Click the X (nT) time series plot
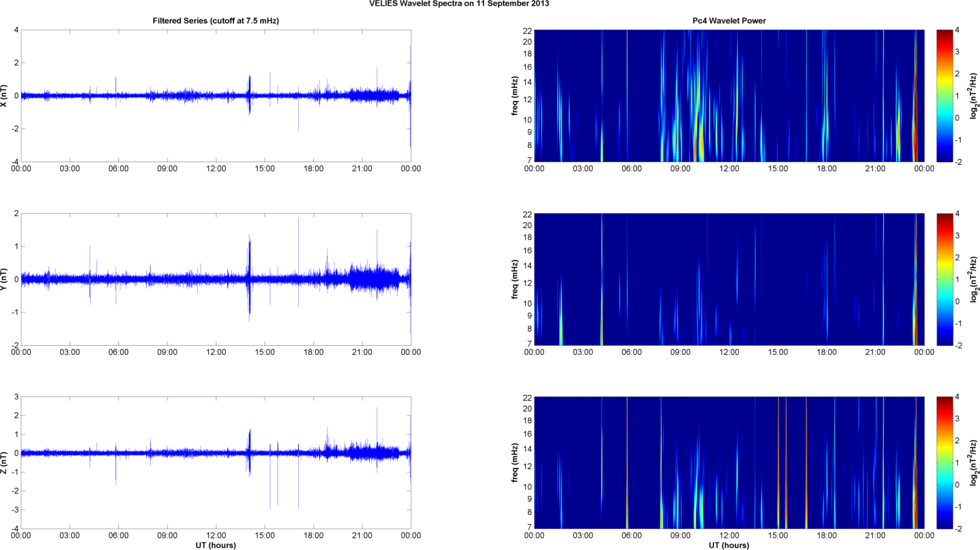Image resolution: width=980 pixels, height=550 pixels. click(x=215, y=96)
